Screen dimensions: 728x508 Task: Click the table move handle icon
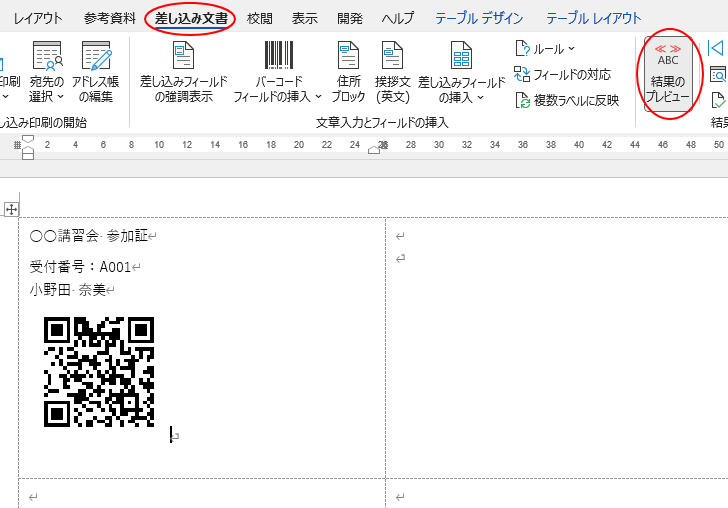tap(12, 209)
